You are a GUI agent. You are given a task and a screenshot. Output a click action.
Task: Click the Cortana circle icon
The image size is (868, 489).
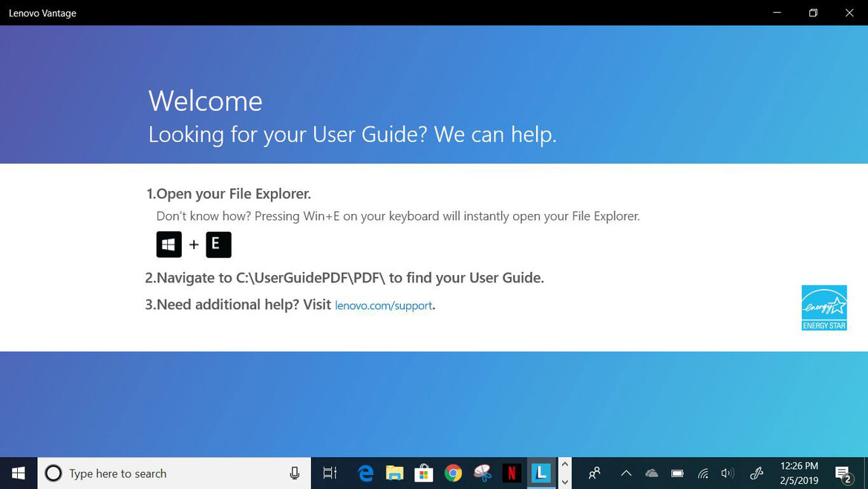[x=53, y=473]
